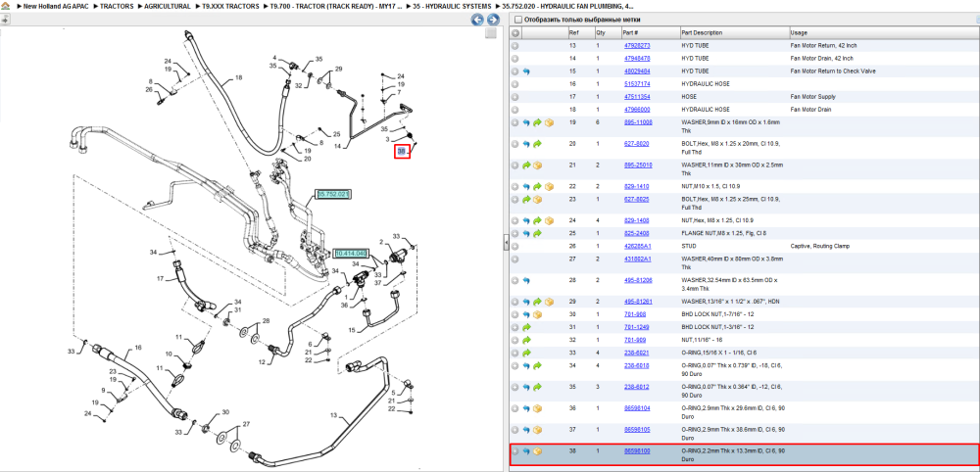Image resolution: width=980 pixels, height=472 pixels.
Task: Click the green arrow icon in row 31
Action: pos(526,327)
